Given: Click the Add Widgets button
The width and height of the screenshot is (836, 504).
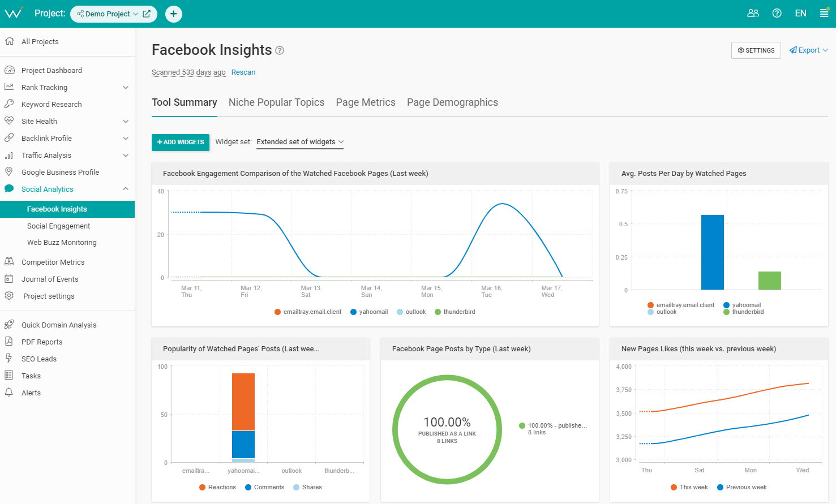Looking at the screenshot, I should coord(181,143).
